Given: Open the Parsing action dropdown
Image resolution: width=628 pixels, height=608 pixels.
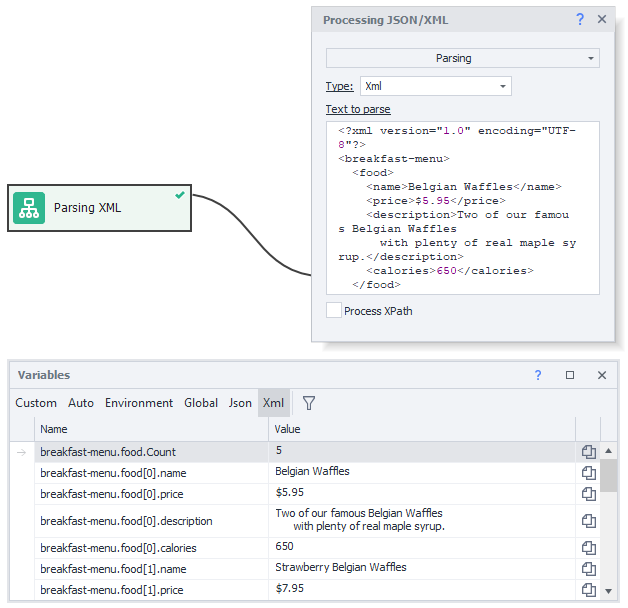Looking at the screenshot, I should coord(462,59).
